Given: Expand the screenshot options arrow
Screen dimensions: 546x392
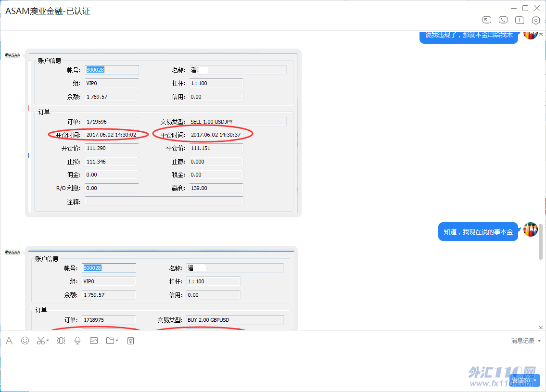Looking at the screenshot, I should pyautogui.click(x=47, y=341).
